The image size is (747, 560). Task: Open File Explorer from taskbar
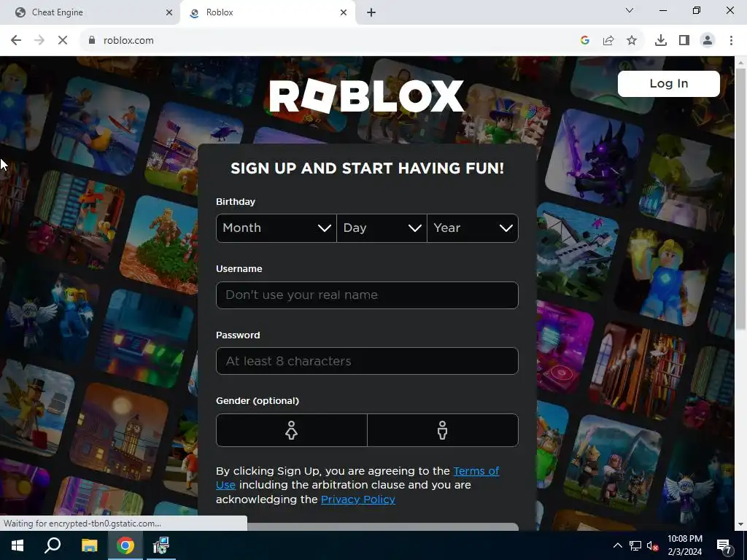89,545
